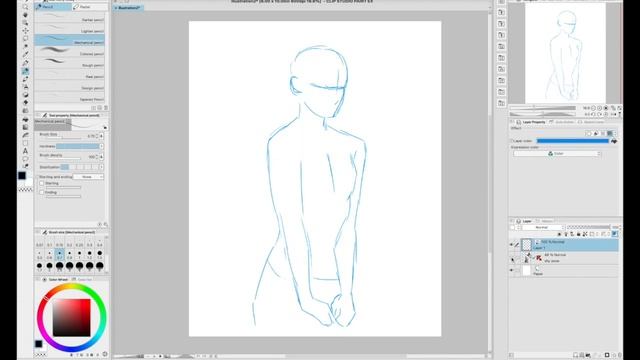The width and height of the screenshot is (640, 360).
Task: Select the Airbrush tool
Action: point(25,87)
